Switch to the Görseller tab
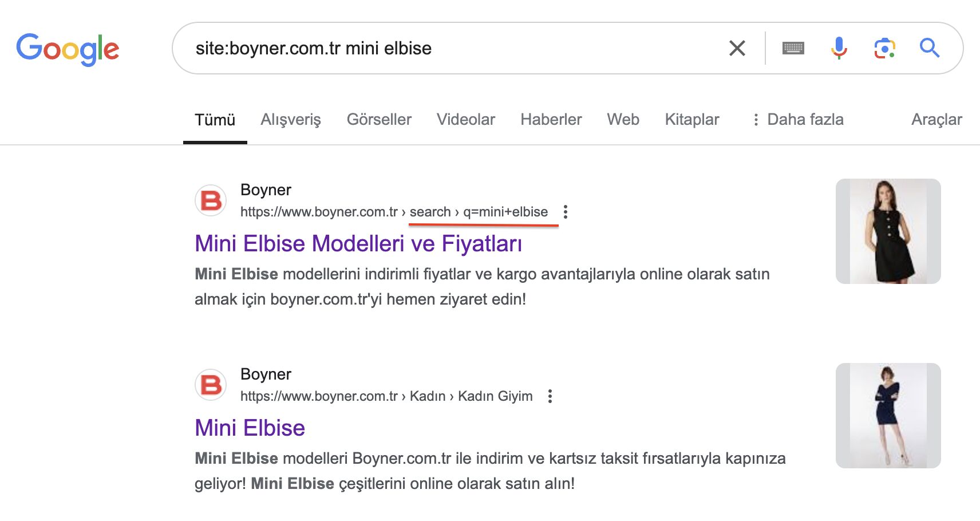The width and height of the screenshot is (980, 521). pyautogui.click(x=379, y=120)
